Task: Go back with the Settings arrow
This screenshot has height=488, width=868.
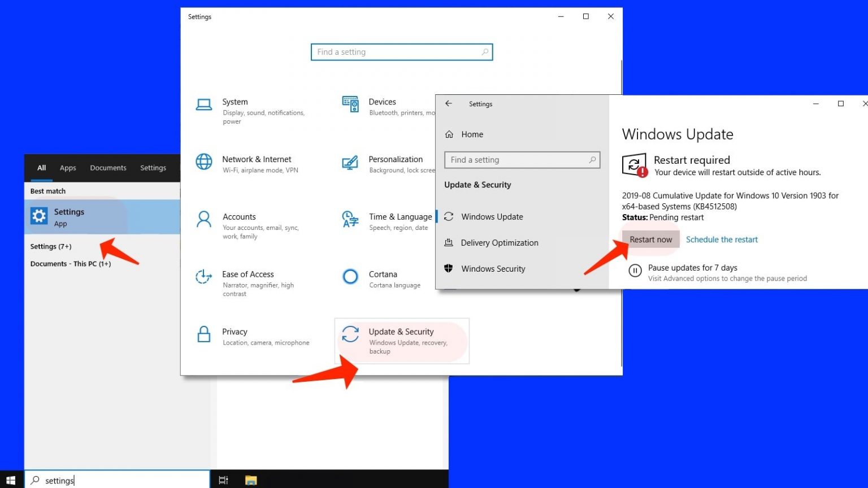Action: pyautogui.click(x=449, y=103)
